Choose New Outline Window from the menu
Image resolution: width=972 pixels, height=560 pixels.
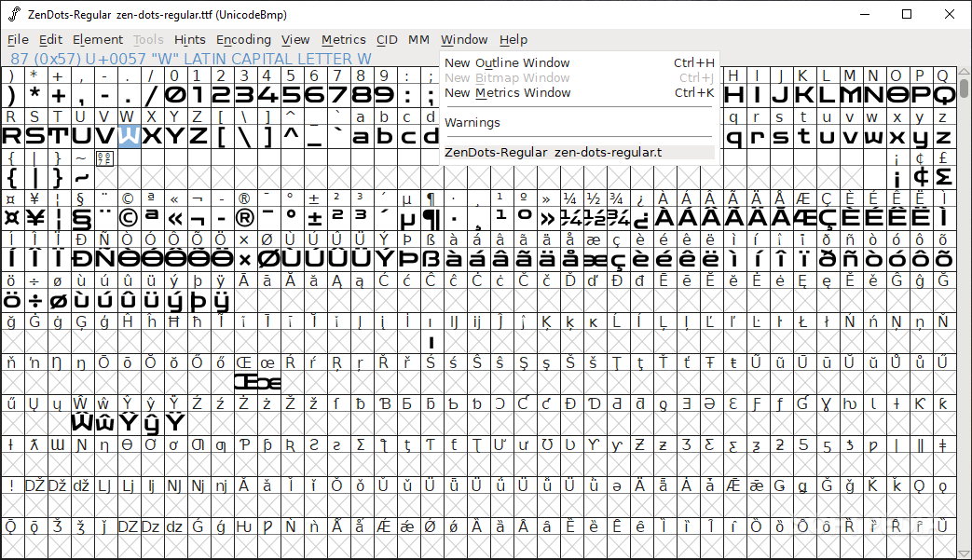click(579, 62)
